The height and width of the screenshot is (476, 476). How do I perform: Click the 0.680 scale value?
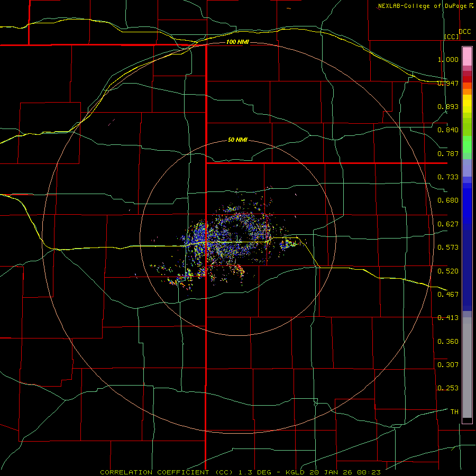(x=448, y=200)
